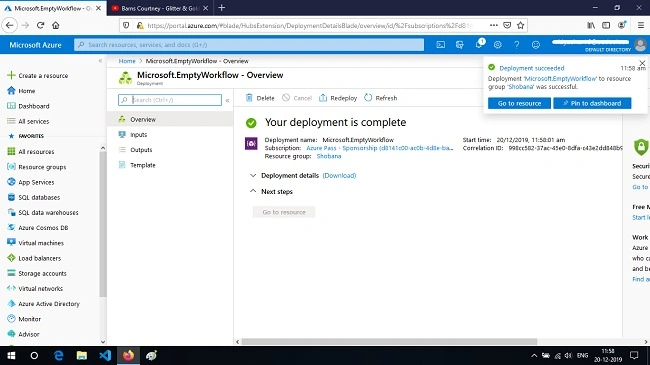Bookmark this page with the star icon
650x365 pixels.
521,25
